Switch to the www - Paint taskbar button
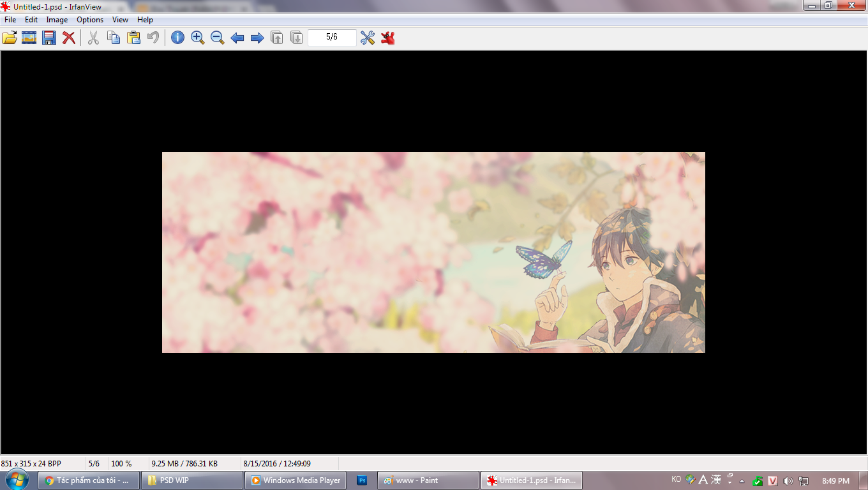868x490 pixels. click(x=428, y=480)
